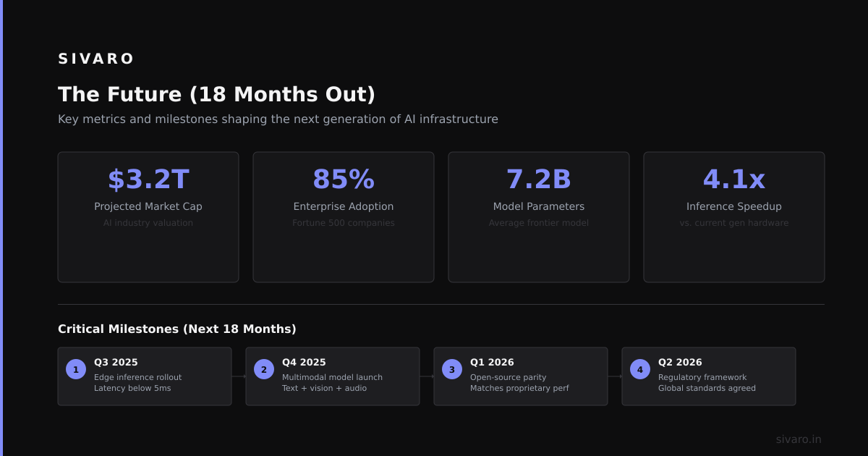Open the Q3 2025 milestone box
The image size is (868, 456).
145,376
